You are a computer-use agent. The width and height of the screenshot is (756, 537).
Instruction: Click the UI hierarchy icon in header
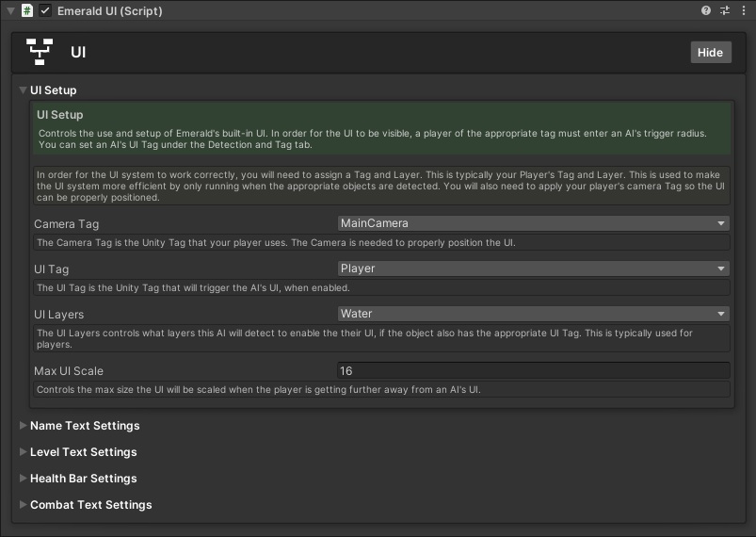pos(40,52)
